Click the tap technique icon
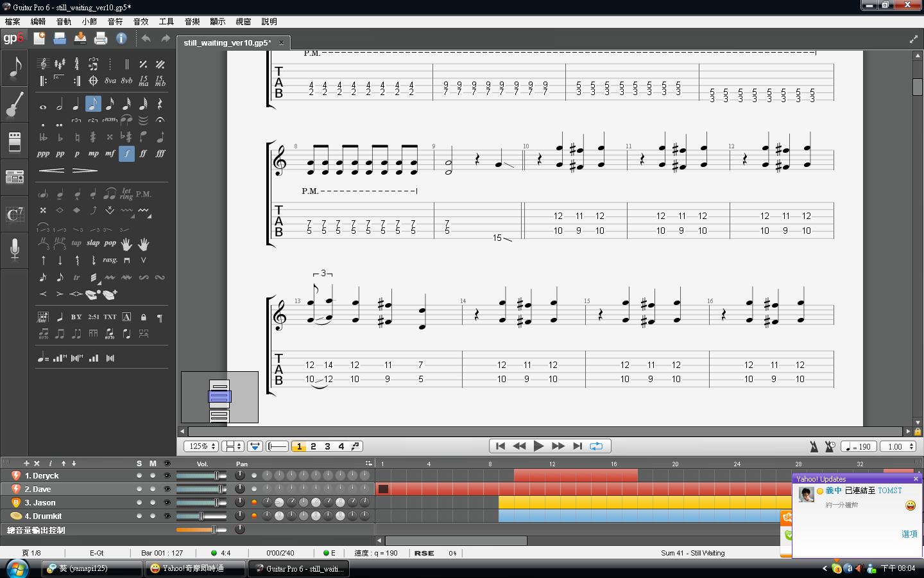924x578 pixels. (x=76, y=243)
